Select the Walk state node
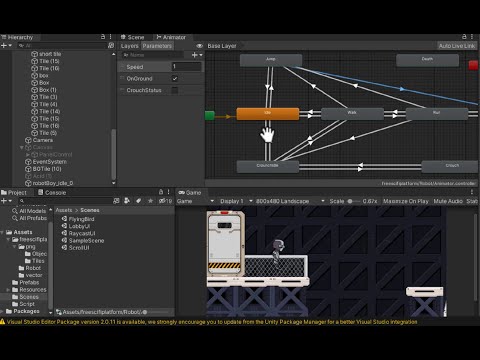This screenshot has width=480, height=360. click(352, 114)
